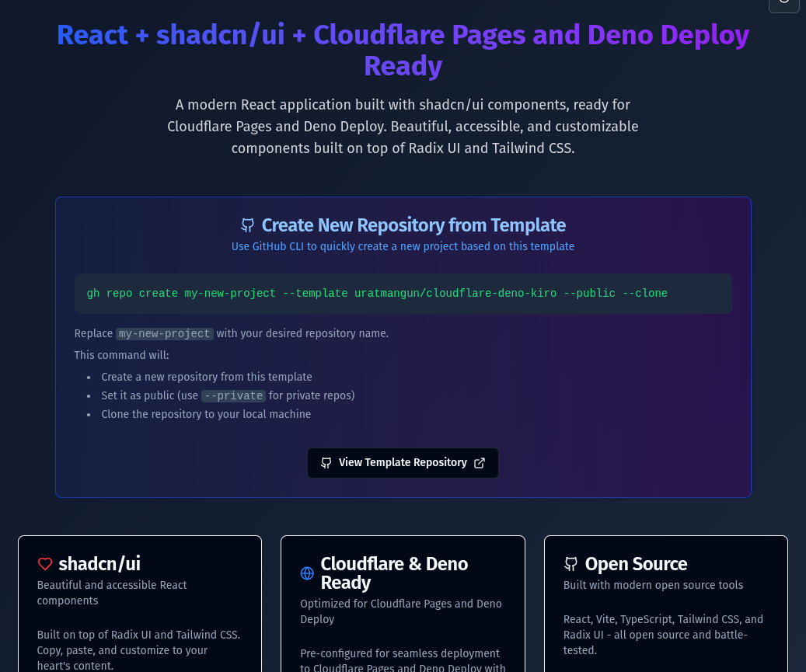Screen dimensions: 806x672
Task: Click the inline my-new-project code snippet
Action: click(x=165, y=333)
